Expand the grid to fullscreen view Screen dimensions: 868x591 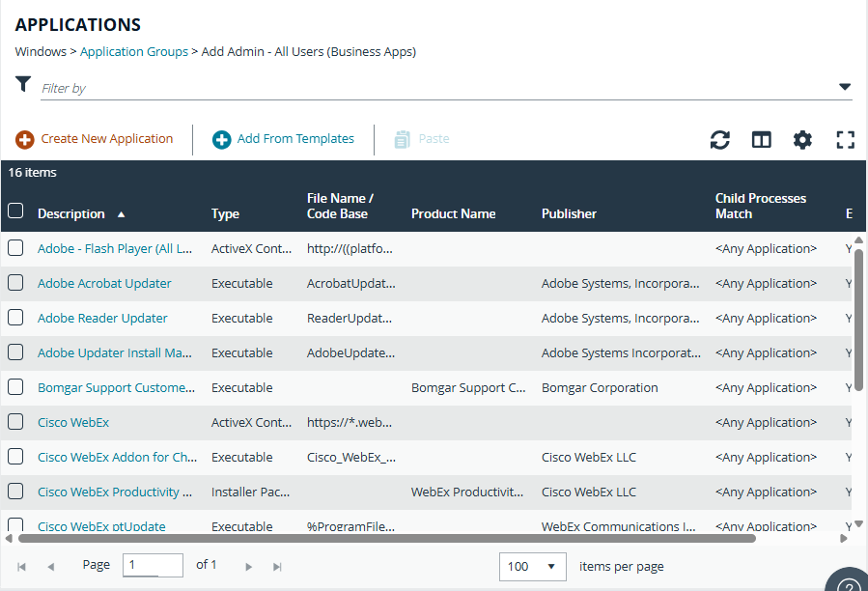click(x=845, y=139)
